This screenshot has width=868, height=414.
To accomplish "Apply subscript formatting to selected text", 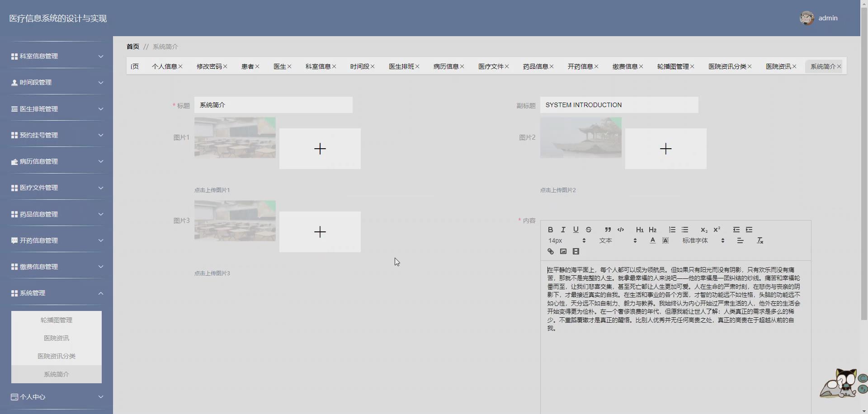I will click(x=703, y=231).
